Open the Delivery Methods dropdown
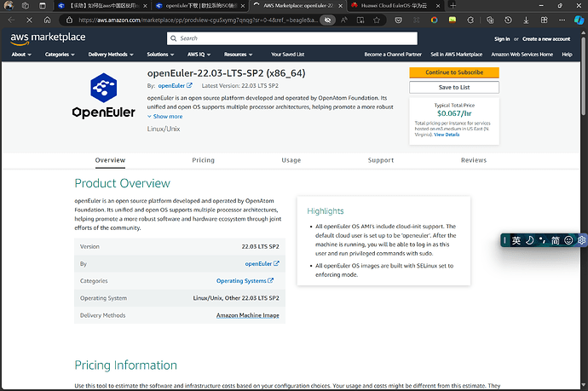The height and width of the screenshot is (391, 588). coord(109,55)
